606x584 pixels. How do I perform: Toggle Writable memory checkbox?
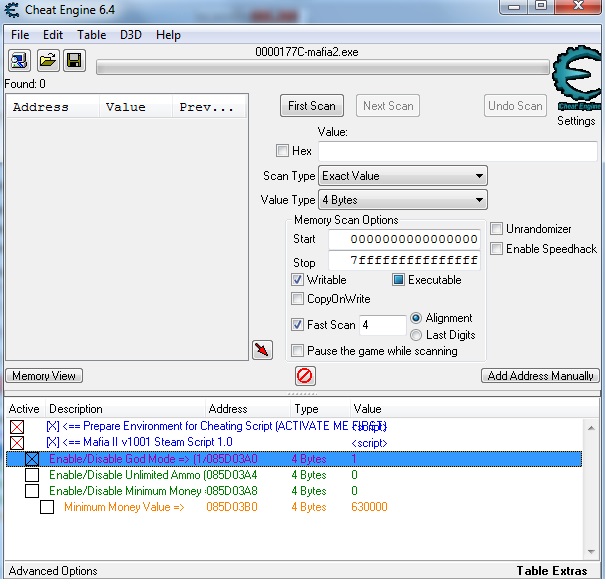297,279
